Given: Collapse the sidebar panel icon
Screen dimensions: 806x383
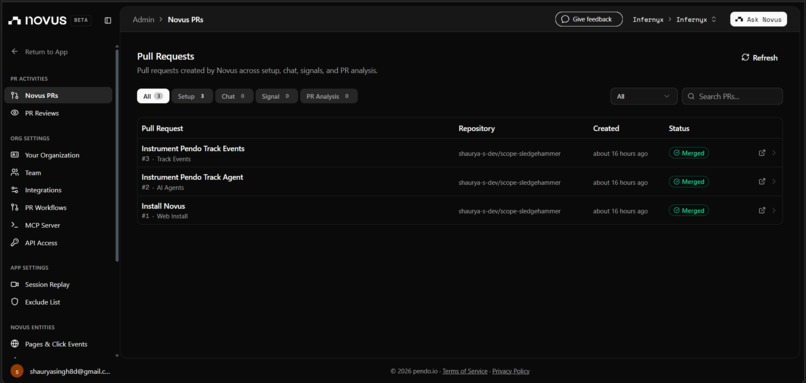Looking at the screenshot, I should [x=108, y=21].
